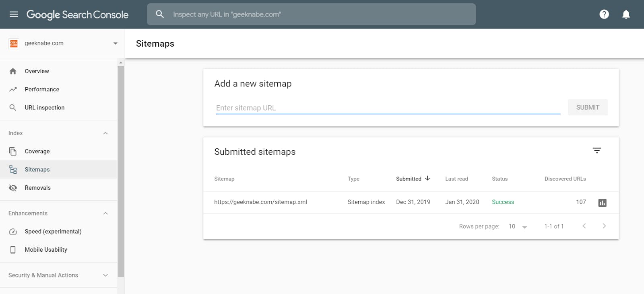
Task: Go to previous page of sitemaps table
Action: click(x=584, y=226)
